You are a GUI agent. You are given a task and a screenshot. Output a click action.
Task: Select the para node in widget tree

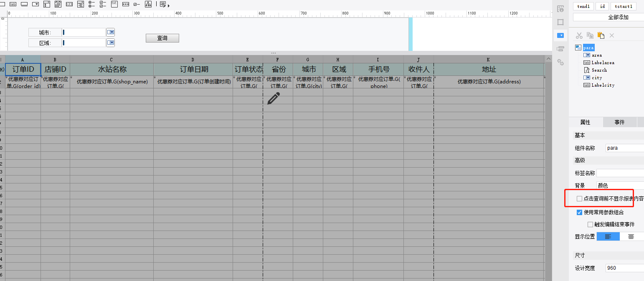coord(588,48)
